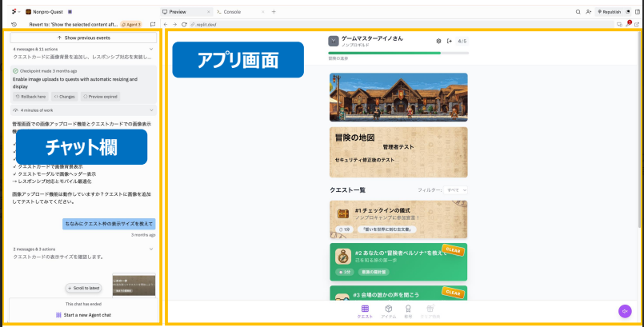
Task: Reload the preview with refresh icon
Action: tap(184, 25)
